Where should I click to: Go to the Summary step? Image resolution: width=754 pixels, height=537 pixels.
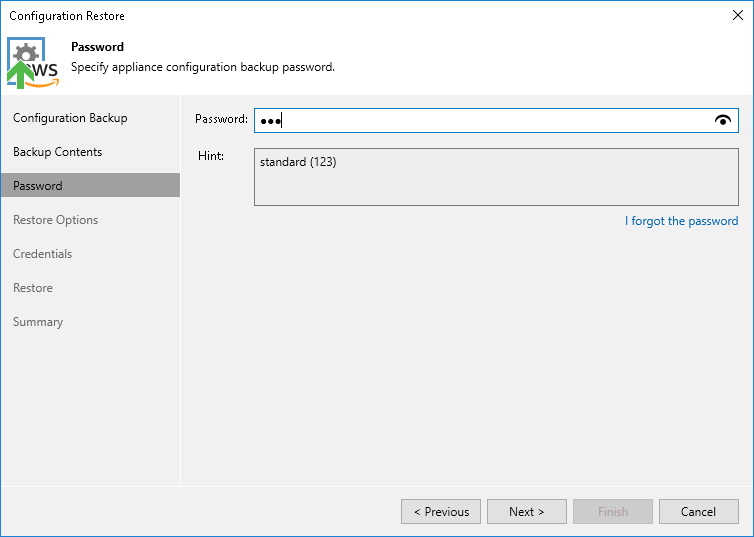(38, 322)
